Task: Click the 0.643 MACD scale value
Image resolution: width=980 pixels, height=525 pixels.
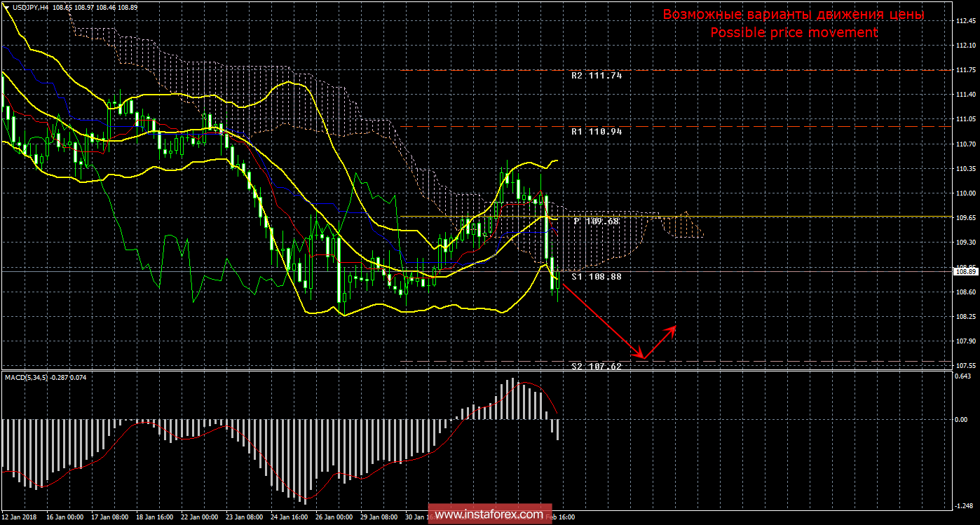Action: click(965, 374)
